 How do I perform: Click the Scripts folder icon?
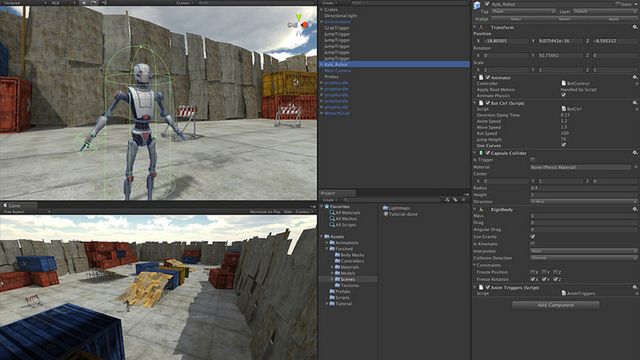click(332, 298)
